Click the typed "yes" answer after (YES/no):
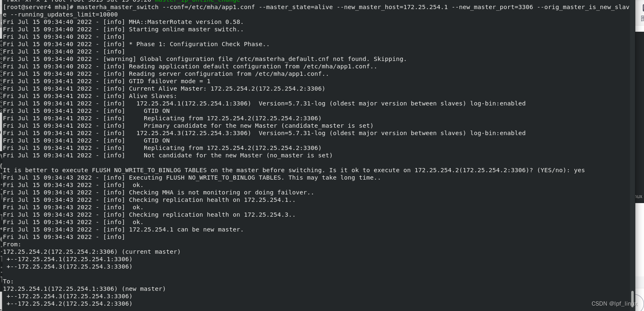Image resolution: width=644 pixels, height=311 pixels. [x=579, y=170]
